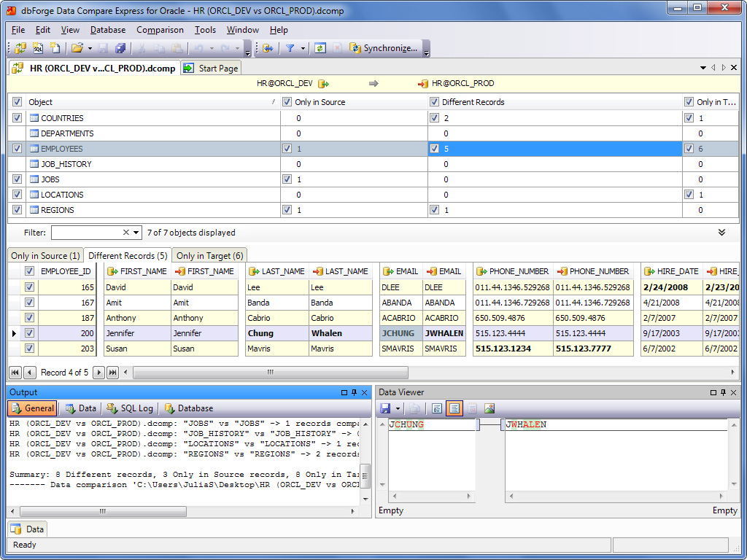Maximize the Data Viewer panel
The image size is (747, 560).
[713, 392]
